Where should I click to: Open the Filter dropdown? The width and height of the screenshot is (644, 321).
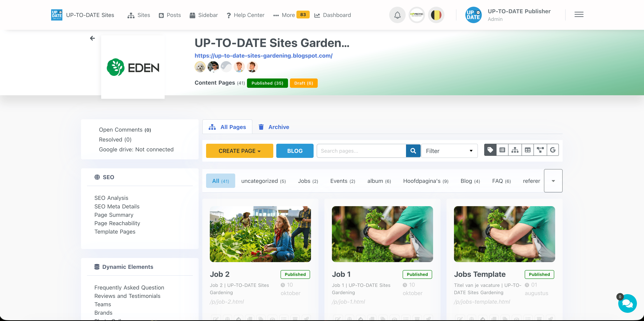tap(449, 151)
